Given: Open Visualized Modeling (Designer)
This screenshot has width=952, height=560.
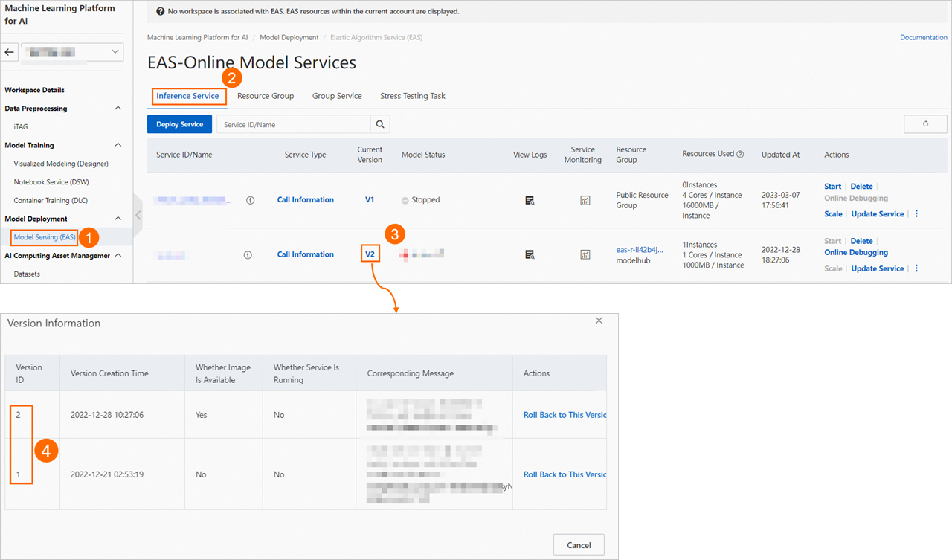Looking at the screenshot, I should coord(61,164).
